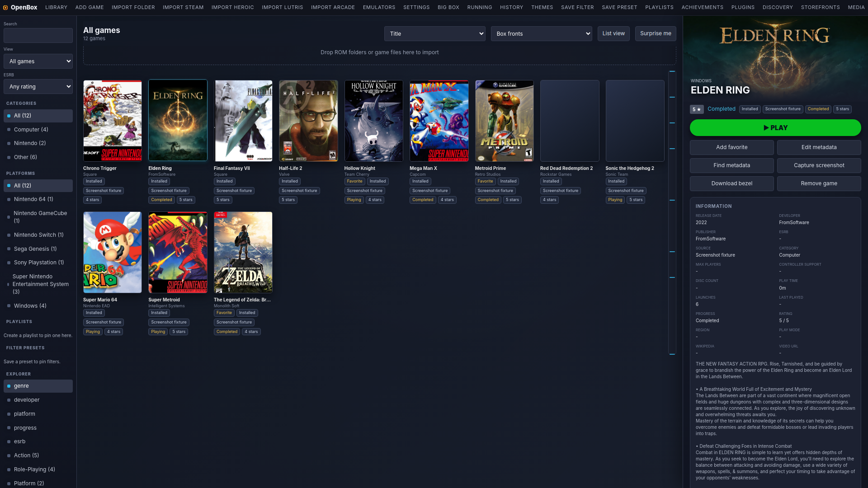This screenshot has width=868, height=488.
Task: Click the Remove game button
Action: point(819,183)
